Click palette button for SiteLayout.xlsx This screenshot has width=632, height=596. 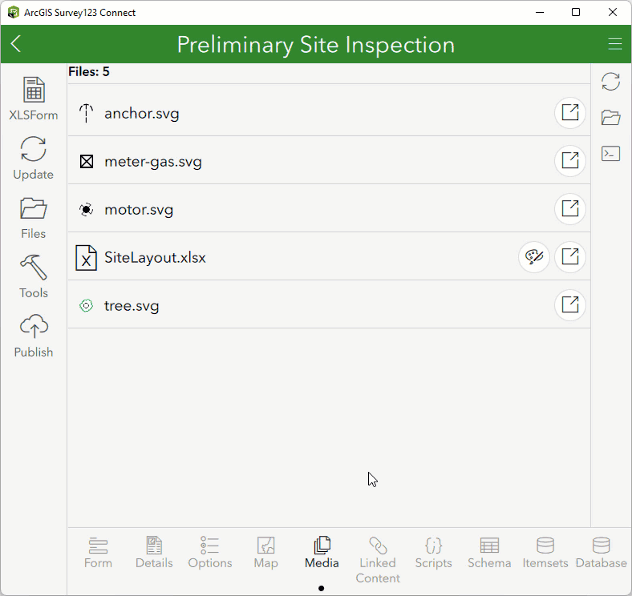(534, 256)
